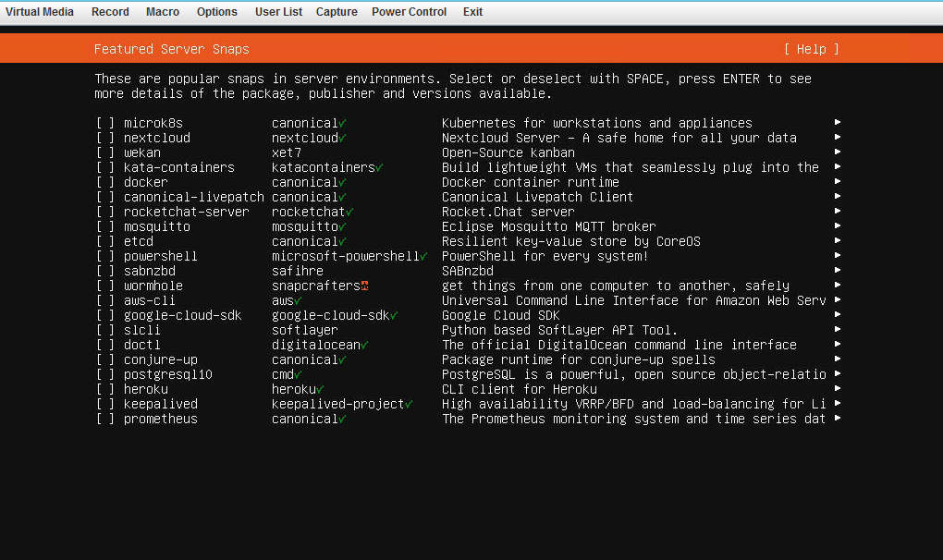Click verified checkmark beside google-cloud-sdk publisher
The height and width of the screenshot is (560, 943).
[394, 315]
